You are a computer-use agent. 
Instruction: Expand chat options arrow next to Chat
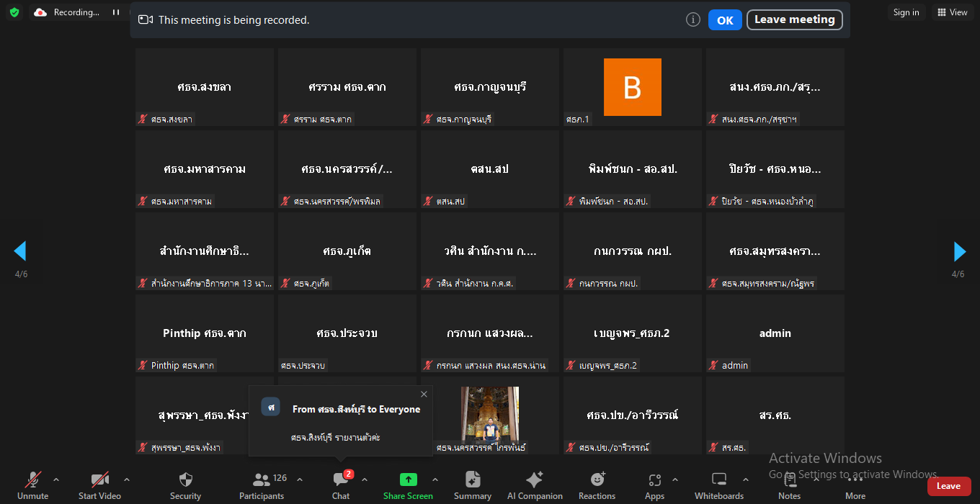point(365,480)
